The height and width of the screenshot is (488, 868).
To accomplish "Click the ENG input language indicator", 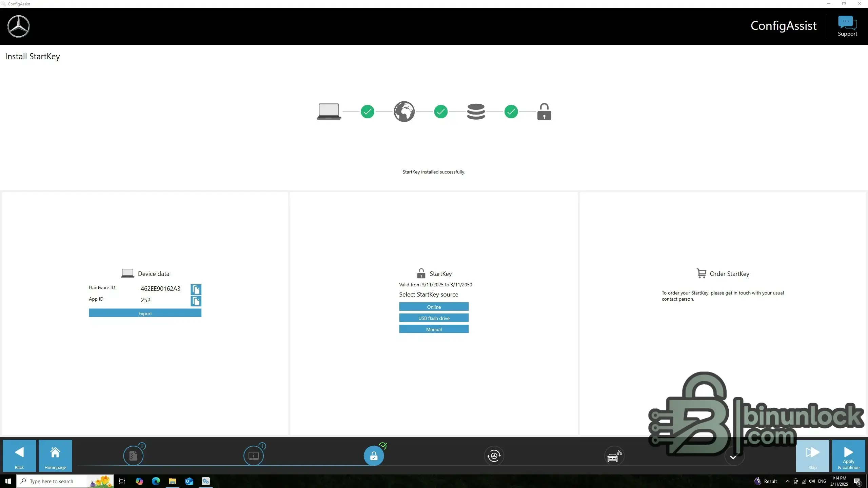I will tap(822, 481).
